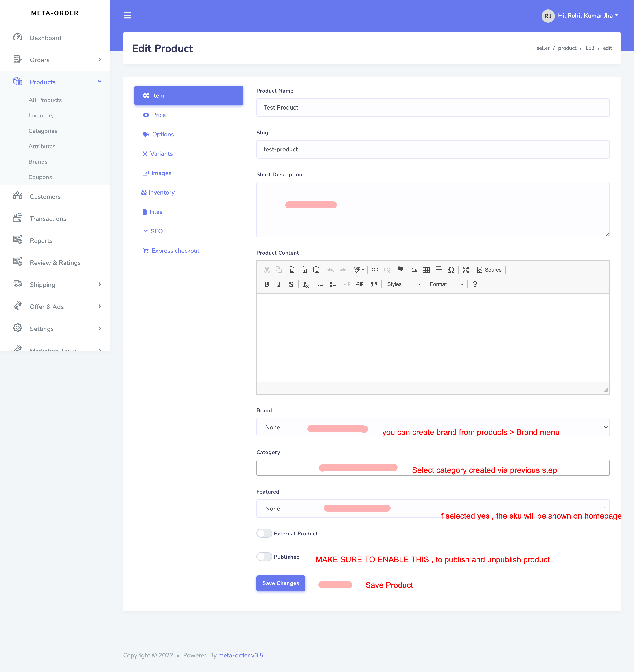Open the Styles dropdown in editor
This screenshot has height=672, width=634.
pyautogui.click(x=403, y=284)
